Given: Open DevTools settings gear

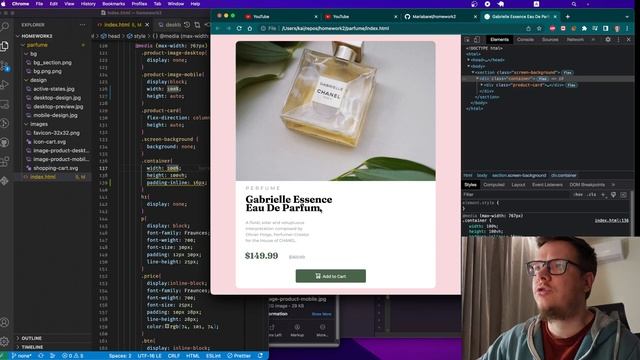Looking at the screenshot, I should [x=608, y=40].
